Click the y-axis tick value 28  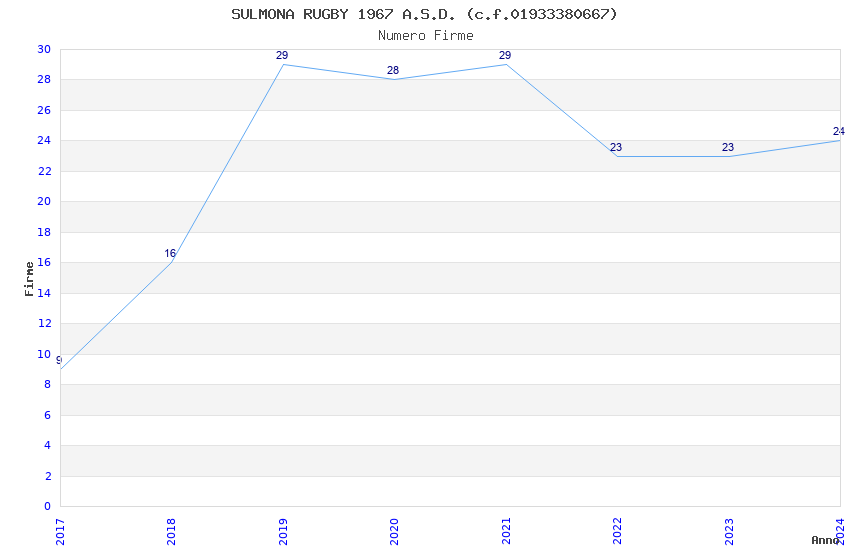44,80
